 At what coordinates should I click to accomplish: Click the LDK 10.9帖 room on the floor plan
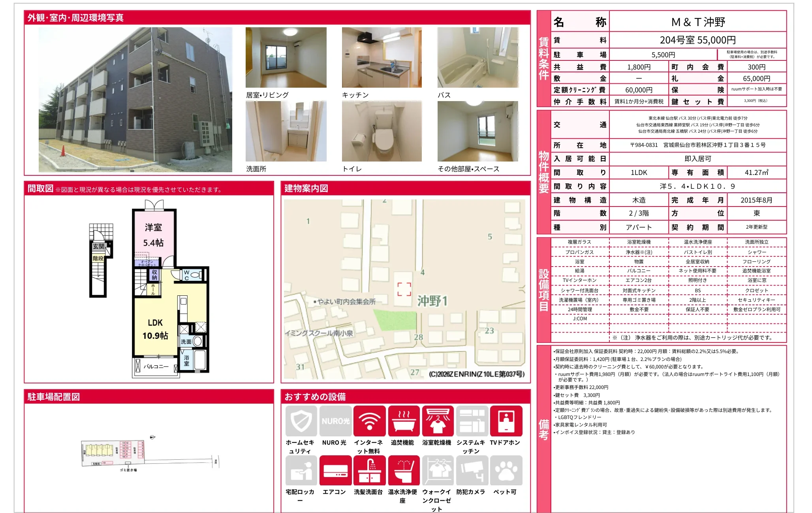coord(155,329)
